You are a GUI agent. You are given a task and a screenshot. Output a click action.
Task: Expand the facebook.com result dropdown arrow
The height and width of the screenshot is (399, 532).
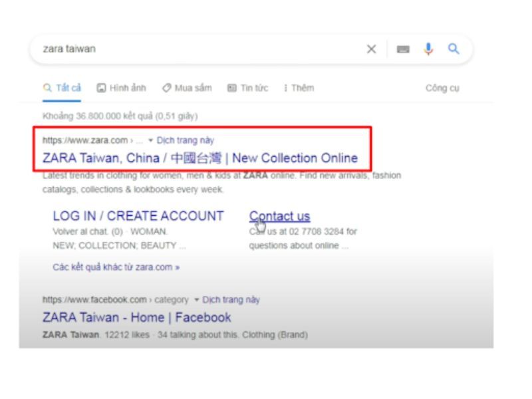click(x=196, y=300)
